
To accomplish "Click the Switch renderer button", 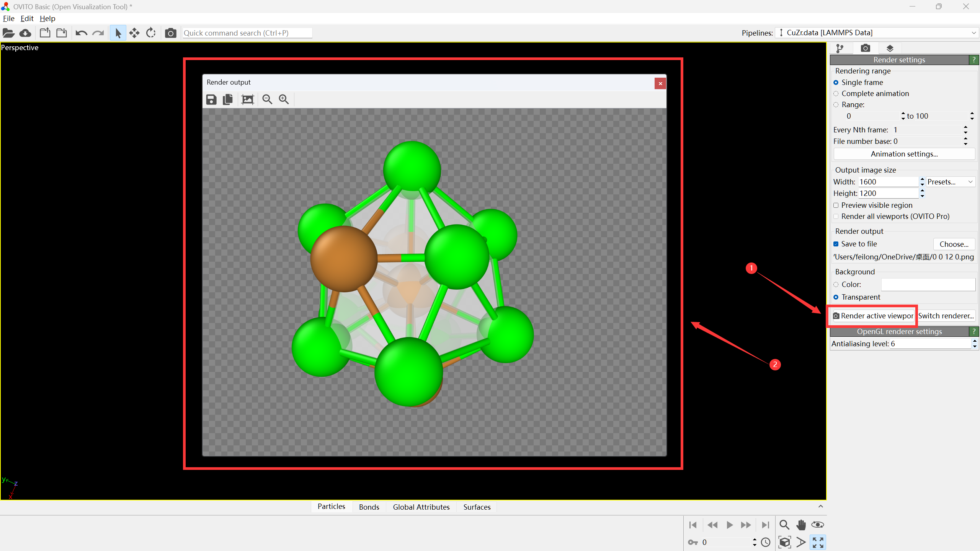I will (x=946, y=316).
